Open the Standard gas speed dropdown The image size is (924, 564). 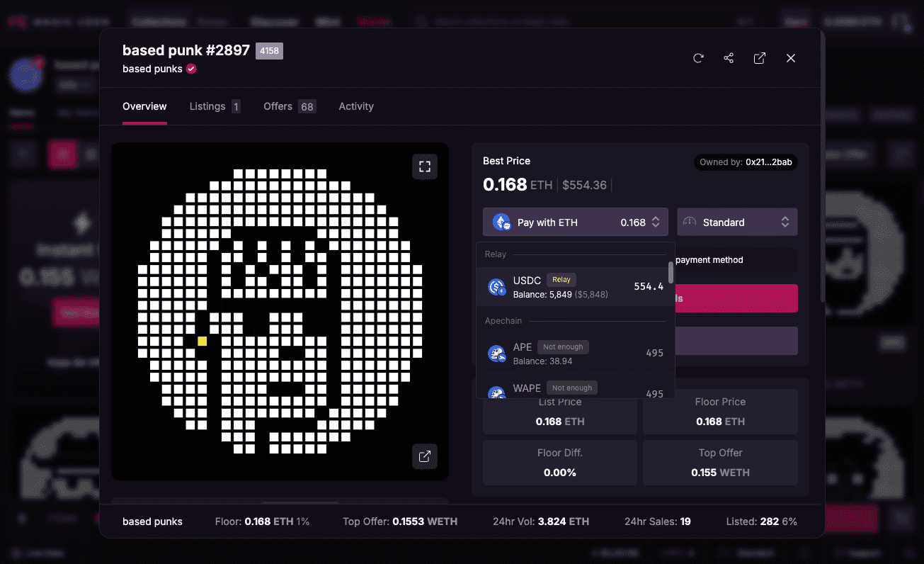point(737,222)
